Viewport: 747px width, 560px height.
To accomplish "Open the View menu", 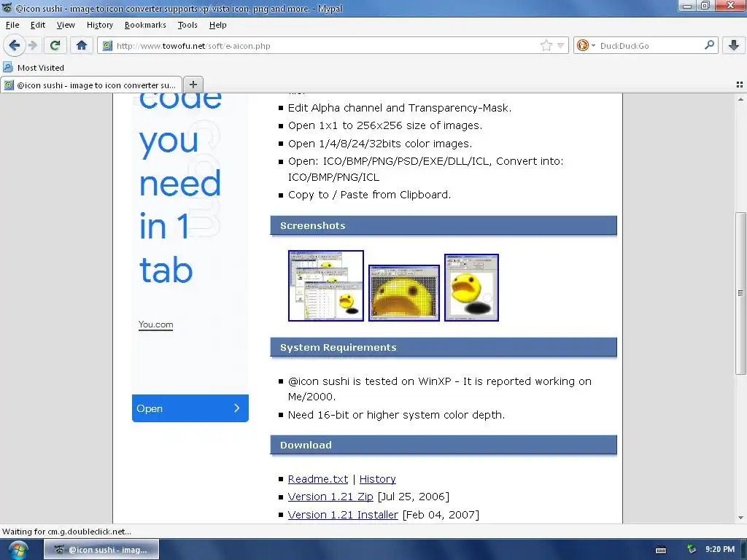I will [x=66, y=25].
